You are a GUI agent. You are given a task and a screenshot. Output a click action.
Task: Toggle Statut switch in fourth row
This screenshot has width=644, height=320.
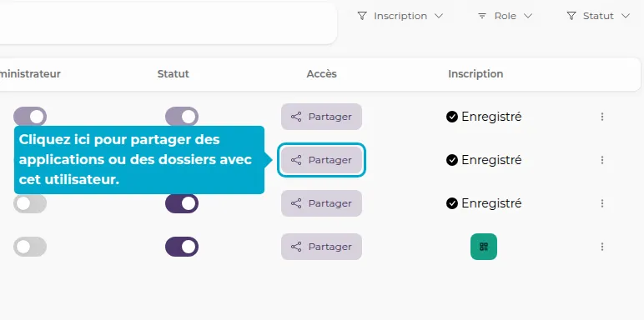182,247
